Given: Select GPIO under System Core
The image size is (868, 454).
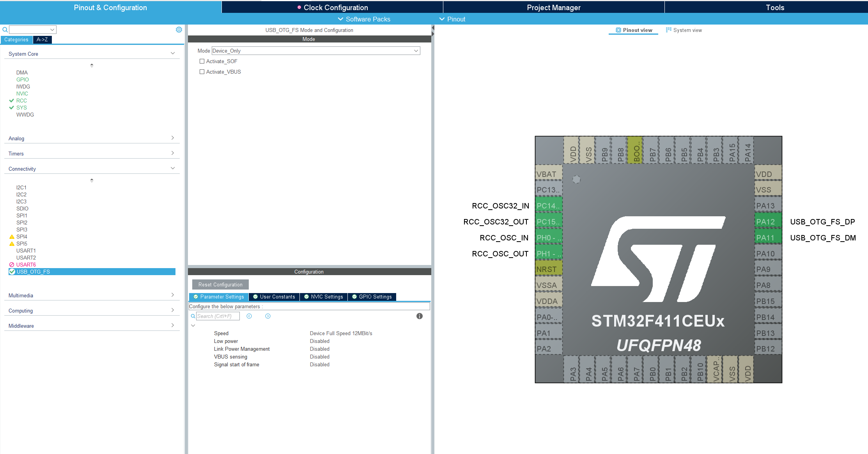Looking at the screenshot, I should tap(23, 79).
